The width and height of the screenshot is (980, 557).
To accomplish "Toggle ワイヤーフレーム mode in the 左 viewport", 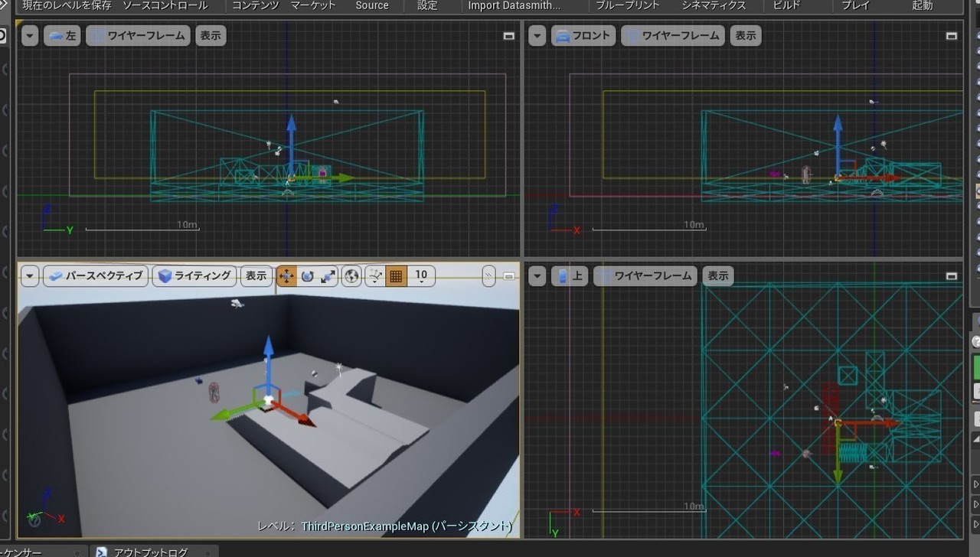I will click(x=138, y=35).
